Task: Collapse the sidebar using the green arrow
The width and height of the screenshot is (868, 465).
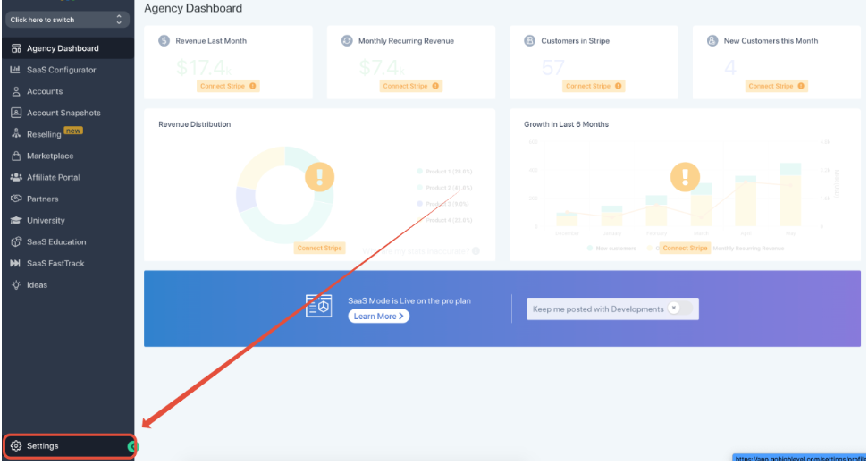Action: pos(132,446)
